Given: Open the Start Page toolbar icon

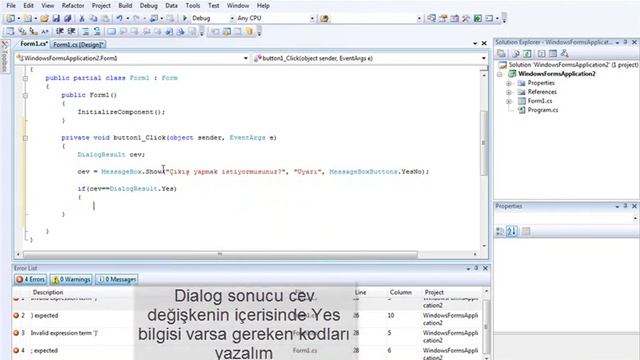Looking at the screenshot, I should point(477,18).
